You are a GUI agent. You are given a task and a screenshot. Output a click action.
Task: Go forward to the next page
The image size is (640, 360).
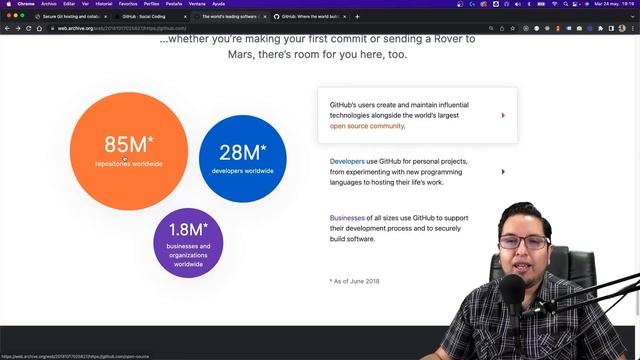click(x=18, y=29)
